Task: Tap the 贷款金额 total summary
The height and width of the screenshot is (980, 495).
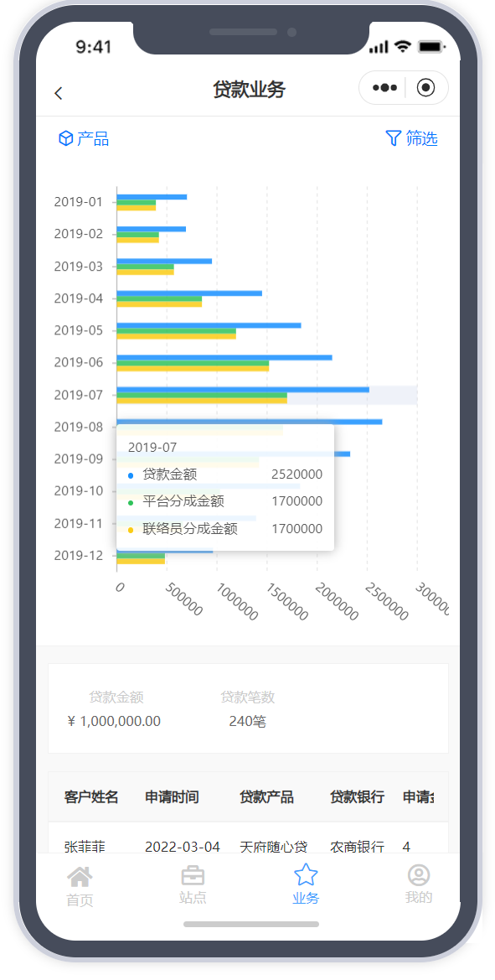Action: pos(114,709)
